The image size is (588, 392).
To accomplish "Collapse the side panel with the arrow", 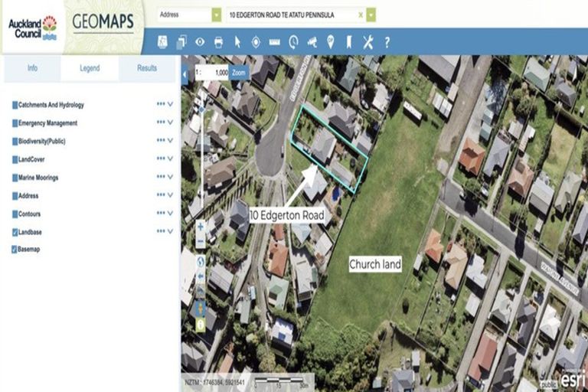I will (185, 74).
